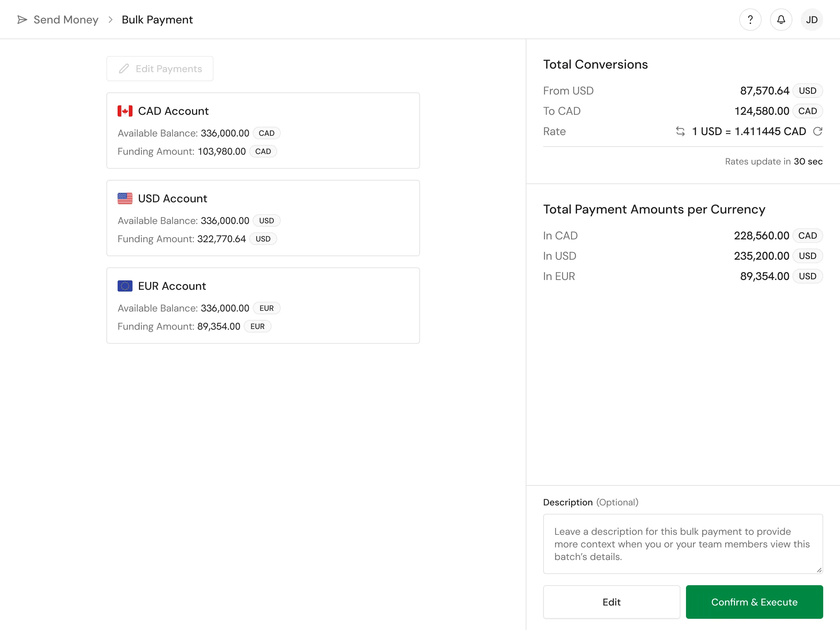Click the breadcrumb chevron separator
Image resolution: width=840 pixels, height=630 pixels.
click(110, 20)
